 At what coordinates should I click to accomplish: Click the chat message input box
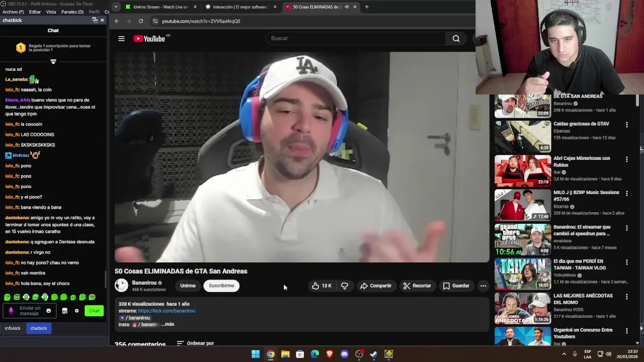[30, 311]
